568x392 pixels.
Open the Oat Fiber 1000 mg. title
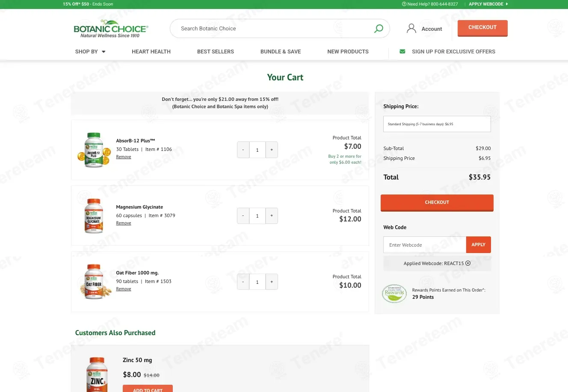click(x=137, y=273)
